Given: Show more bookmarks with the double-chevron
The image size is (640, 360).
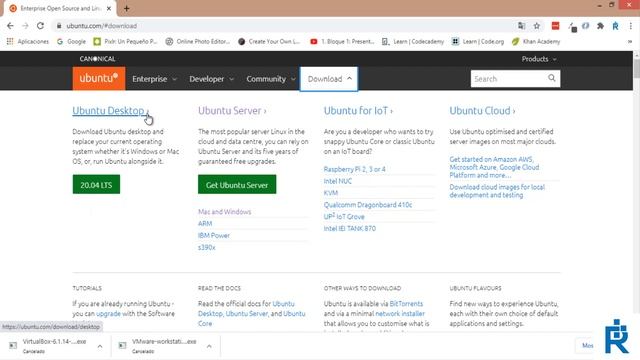Looking at the screenshot, I should pyautogui.click(x=630, y=41).
